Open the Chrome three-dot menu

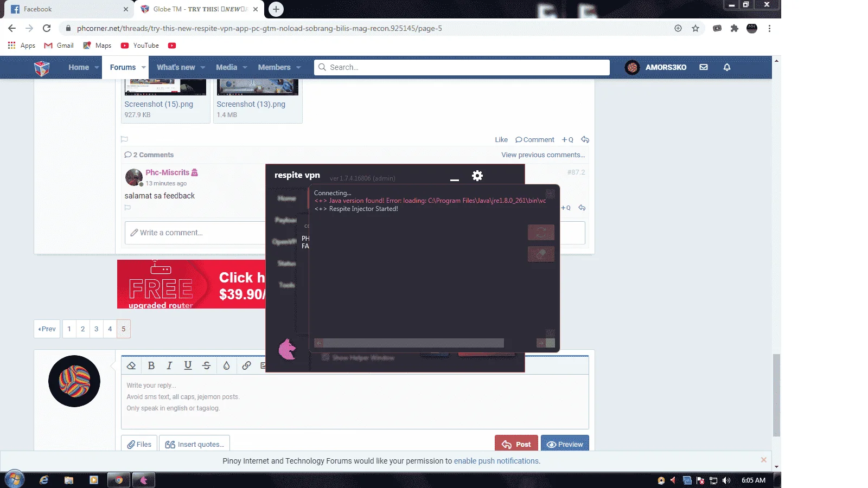pyautogui.click(x=769, y=28)
